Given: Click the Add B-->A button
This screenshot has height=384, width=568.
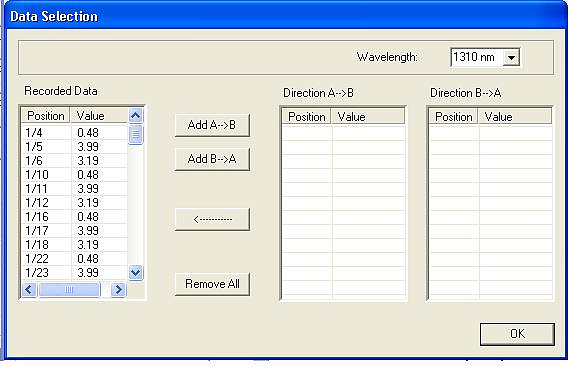Looking at the screenshot, I should tap(212, 159).
